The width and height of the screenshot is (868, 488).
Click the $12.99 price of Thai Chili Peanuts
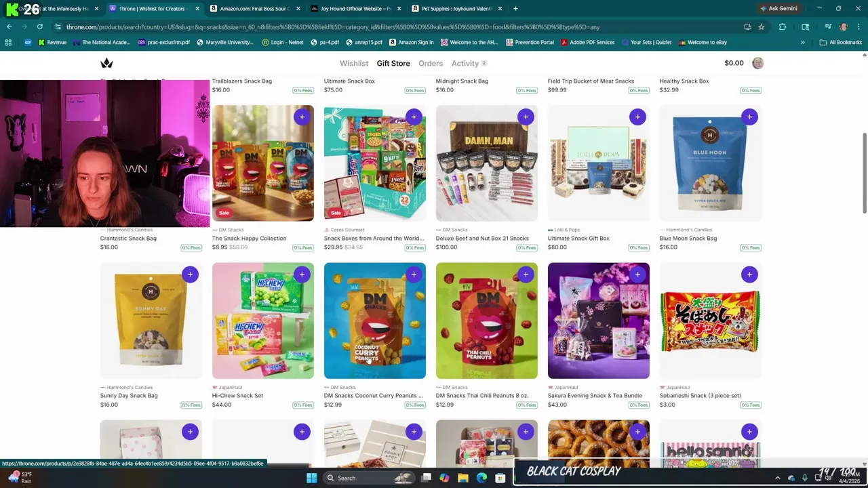pos(444,405)
